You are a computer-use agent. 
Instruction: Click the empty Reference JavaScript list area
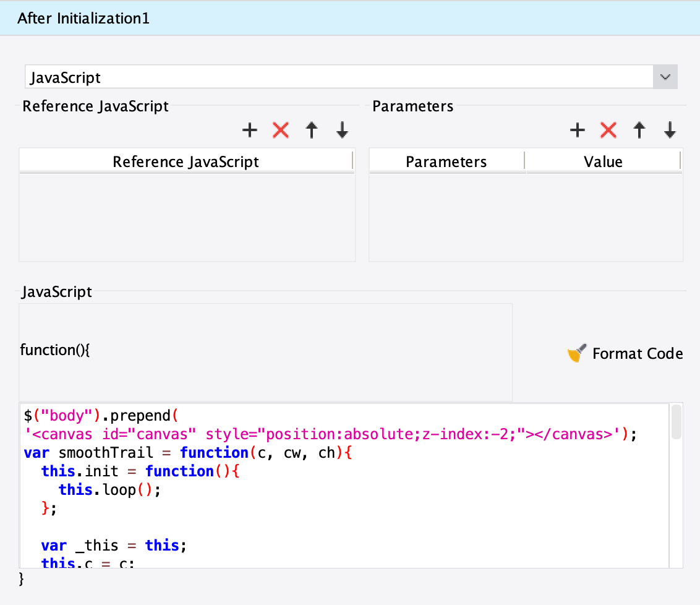coord(187,217)
